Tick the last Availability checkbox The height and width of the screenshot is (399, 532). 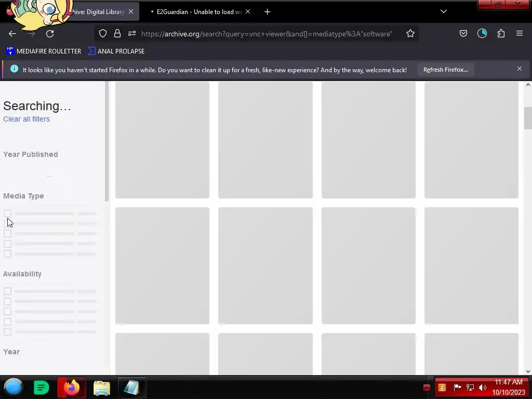[x=7, y=332]
